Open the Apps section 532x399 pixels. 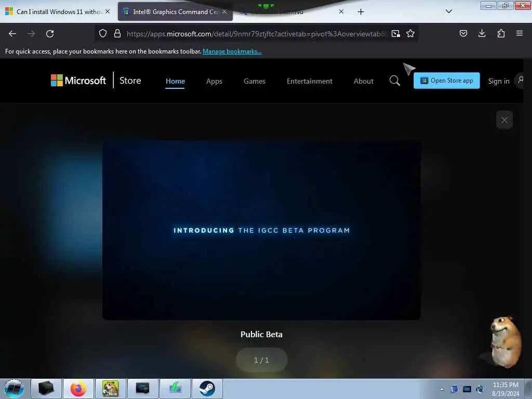point(214,81)
